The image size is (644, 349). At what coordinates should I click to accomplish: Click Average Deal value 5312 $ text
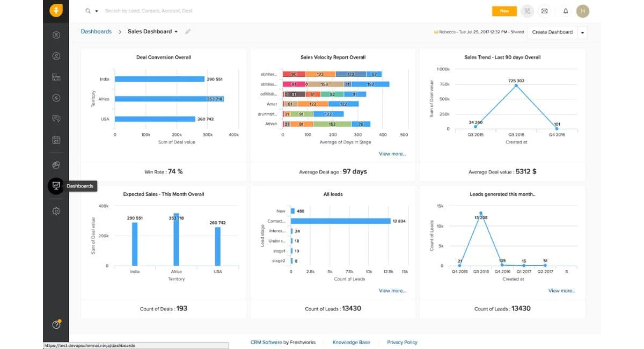click(x=502, y=172)
